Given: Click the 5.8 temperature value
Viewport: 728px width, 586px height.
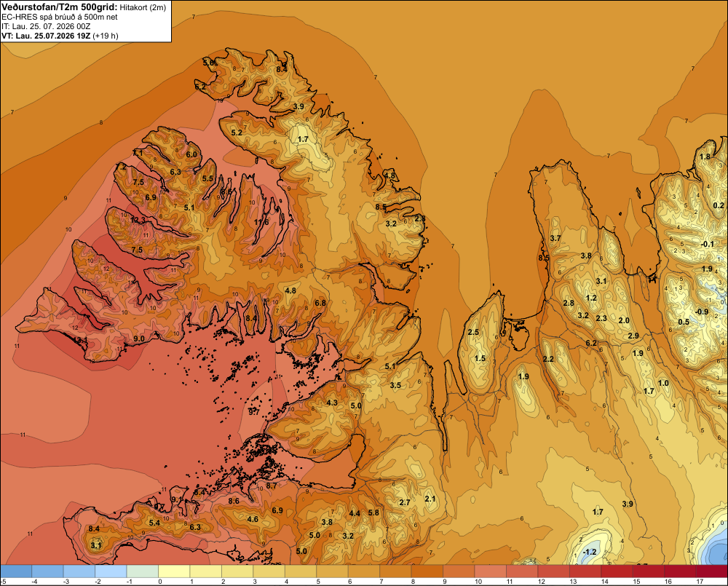Looking at the screenshot, I should [373, 512].
